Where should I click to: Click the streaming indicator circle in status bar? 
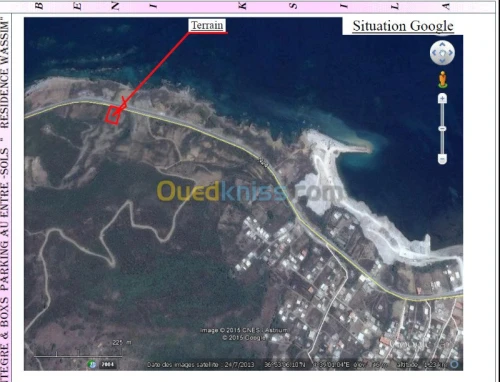pyautogui.click(x=454, y=365)
